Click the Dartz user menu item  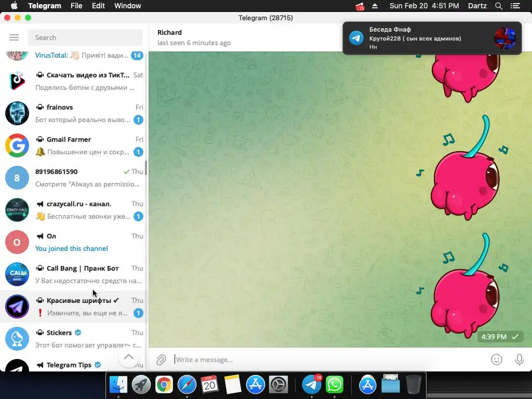(477, 6)
